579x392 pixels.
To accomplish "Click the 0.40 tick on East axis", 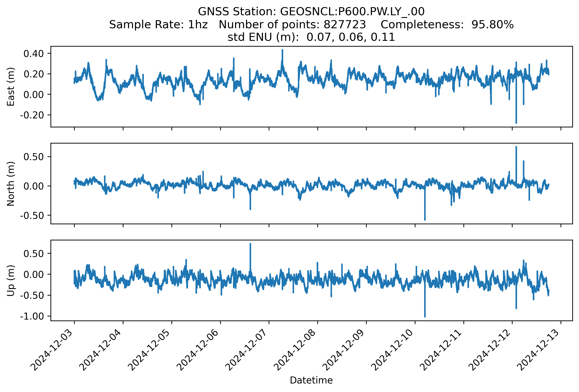I will pos(33,54).
